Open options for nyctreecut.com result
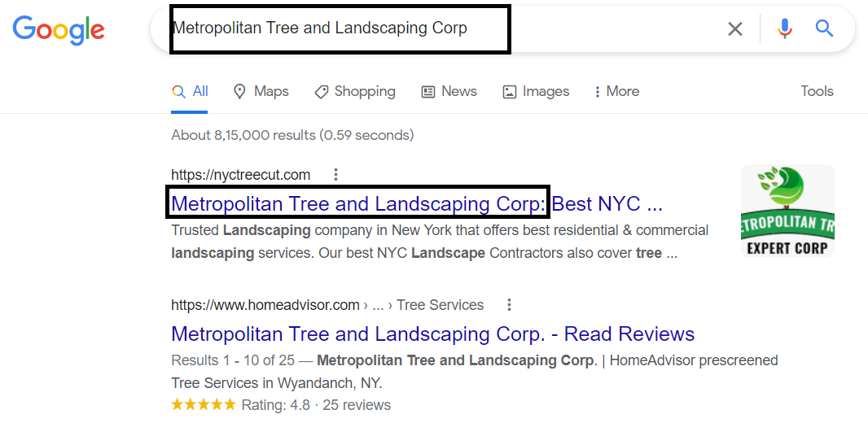Screen dimensions: 868x423 coord(335,174)
